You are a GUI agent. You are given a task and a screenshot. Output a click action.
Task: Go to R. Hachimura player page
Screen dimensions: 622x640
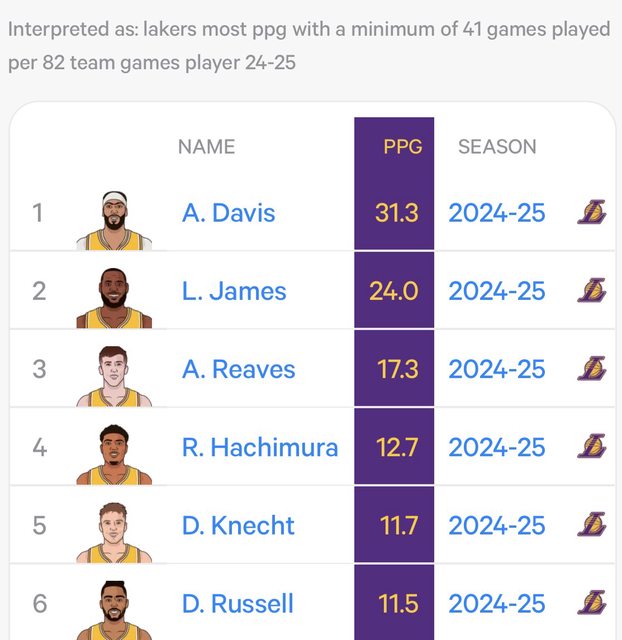pos(259,447)
